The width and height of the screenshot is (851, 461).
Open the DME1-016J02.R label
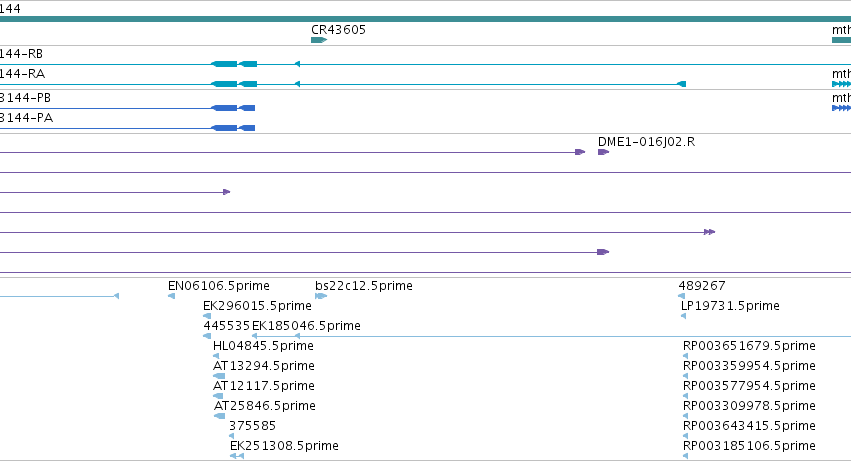pos(646,142)
